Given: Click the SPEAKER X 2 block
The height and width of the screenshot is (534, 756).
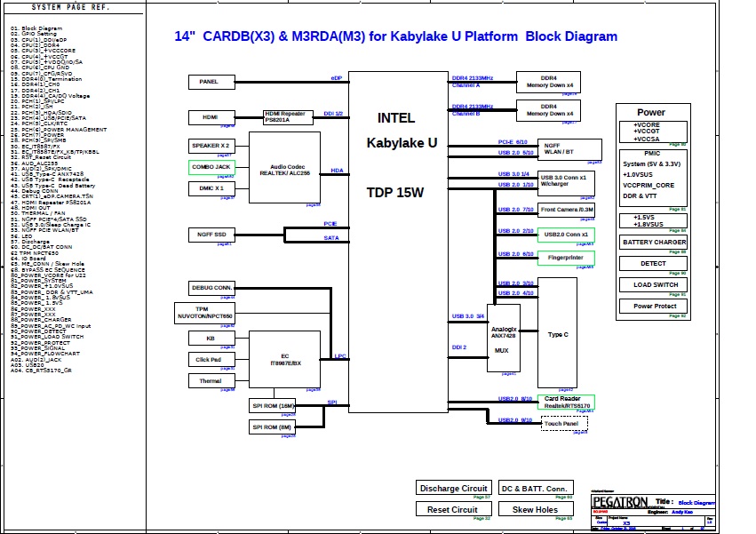Looking at the screenshot, I should tap(211, 146).
